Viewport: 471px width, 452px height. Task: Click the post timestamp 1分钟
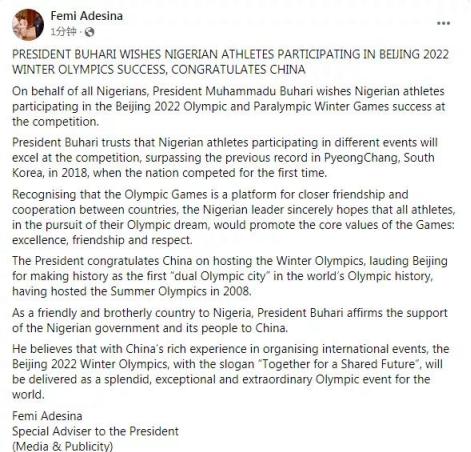[64, 32]
